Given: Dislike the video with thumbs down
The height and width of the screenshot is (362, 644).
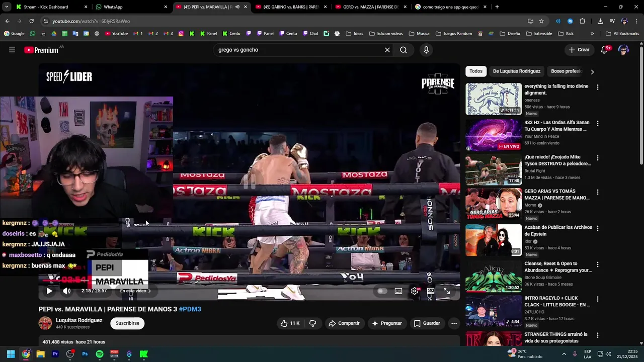Looking at the screenshot, I should (x=312, y=323).
